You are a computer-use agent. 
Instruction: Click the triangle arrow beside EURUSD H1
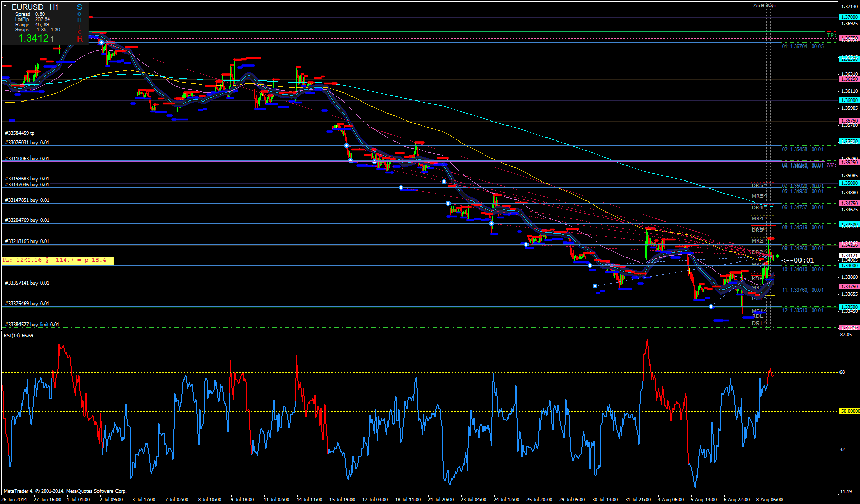pyautogui.click(x=5, y=6)
